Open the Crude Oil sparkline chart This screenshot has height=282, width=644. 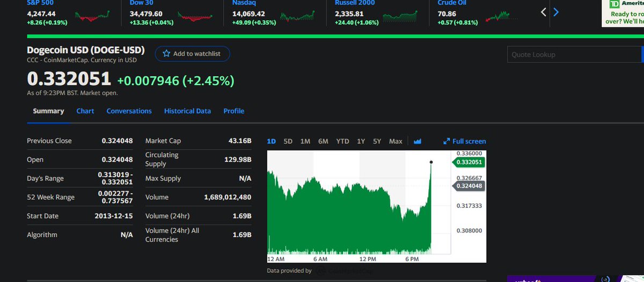(502, 16)
